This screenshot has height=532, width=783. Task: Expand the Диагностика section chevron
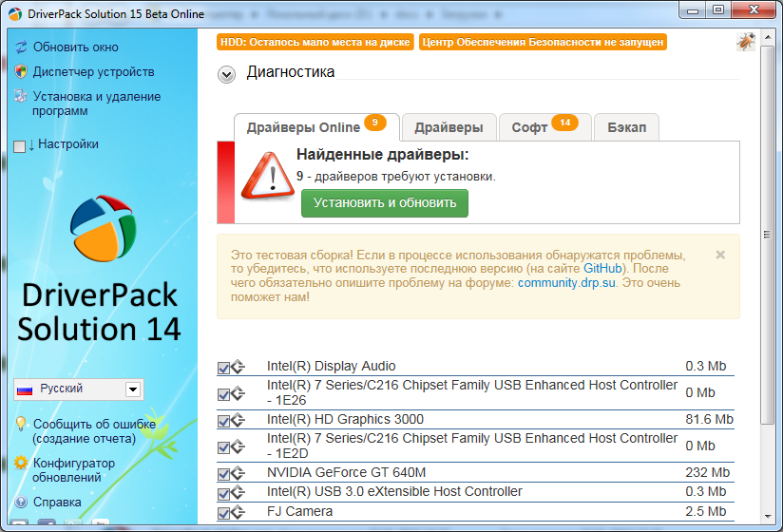[x=227, y=75]
